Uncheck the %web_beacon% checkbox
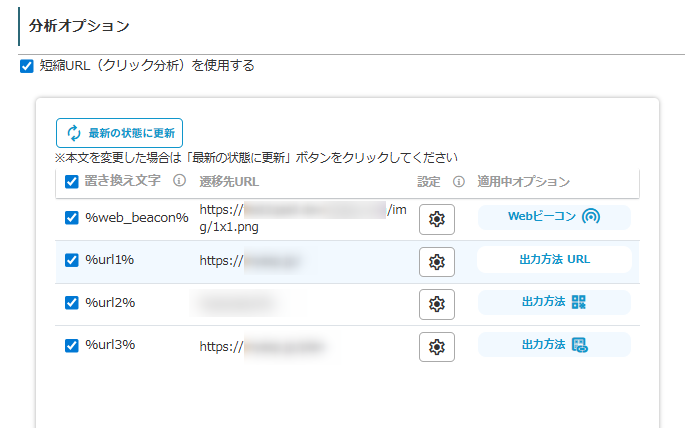This screenshot has height=428, width=685. click(72, 218)
